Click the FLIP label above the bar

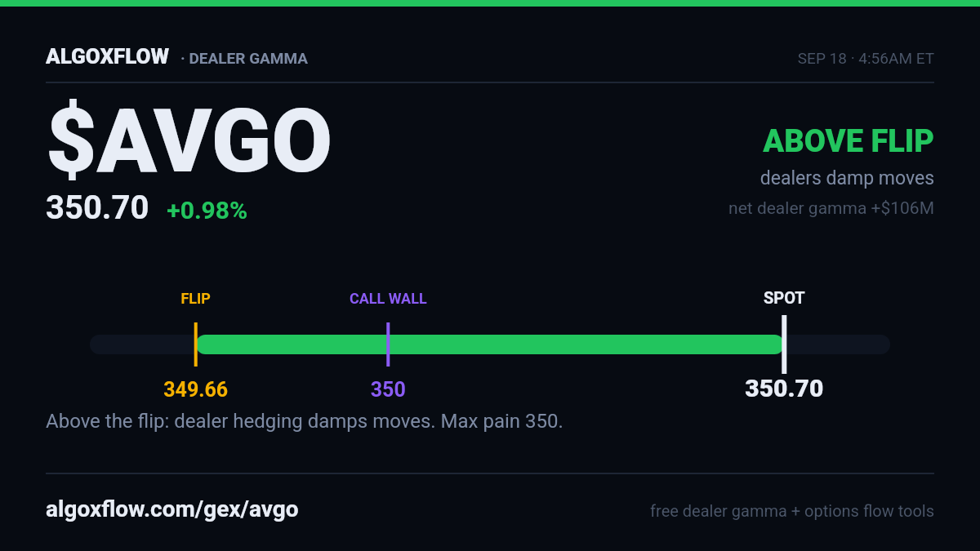click(x=195, y=299)
